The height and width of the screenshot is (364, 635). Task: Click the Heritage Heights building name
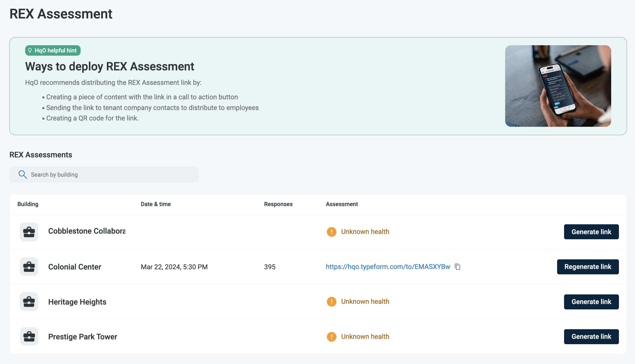pos(77,302)
